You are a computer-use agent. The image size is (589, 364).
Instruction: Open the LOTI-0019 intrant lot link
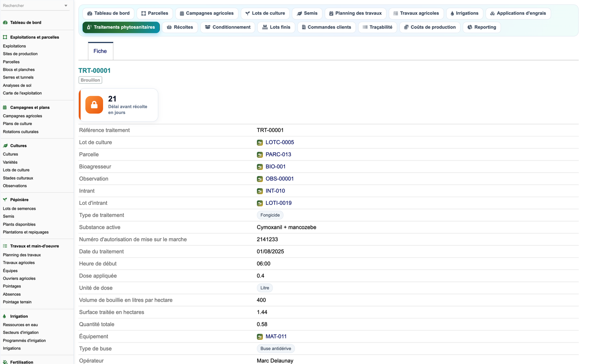278,203
